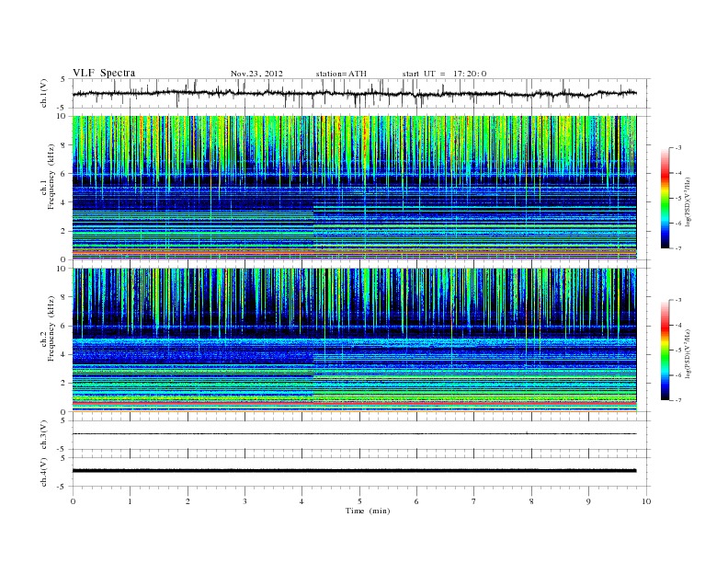The height and width of the screenshot is (563, 728).
Task: Click the ch.2 spectrogram colorbar
Action: tap(665, 350)
